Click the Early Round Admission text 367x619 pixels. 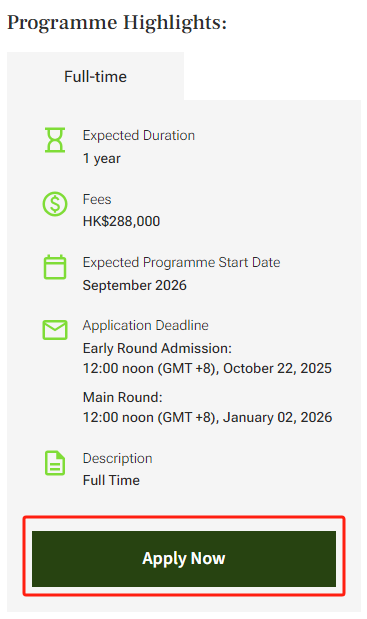tap(157, 348)
